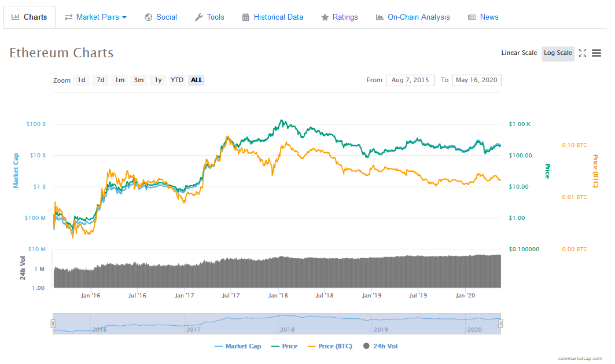Click the To date field May 16, 2020

point(476,80)
